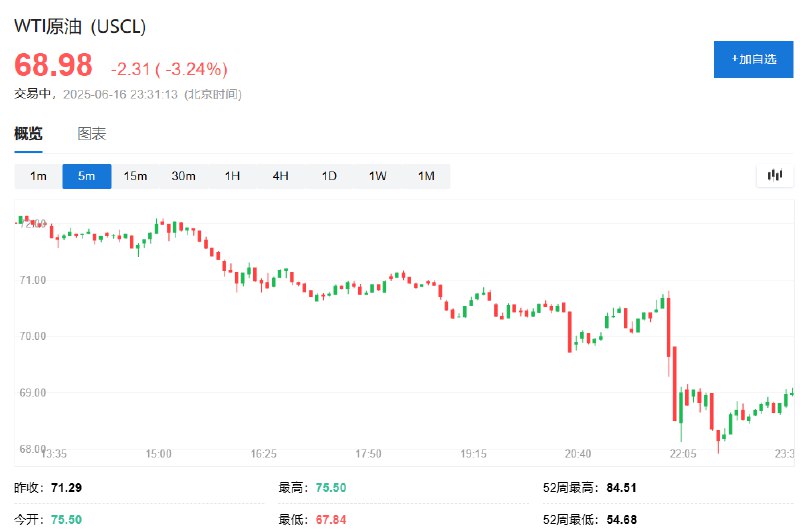The image size is (800, 532).
Task: Click the 20:40 time axis label
Action: pos(578,454)
